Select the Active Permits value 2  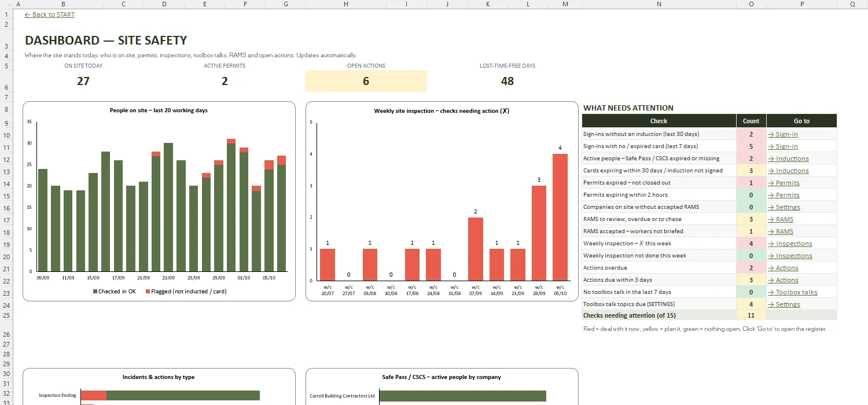[225, 81]
